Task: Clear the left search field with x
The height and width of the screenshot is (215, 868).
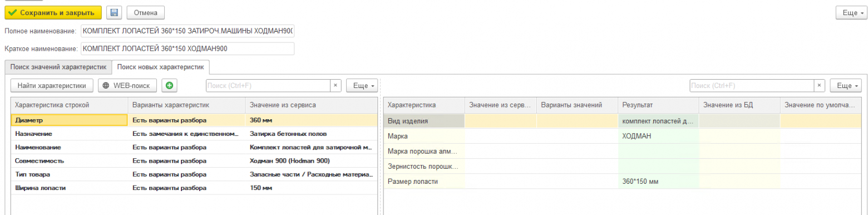Action: click(x=336, y=86)
